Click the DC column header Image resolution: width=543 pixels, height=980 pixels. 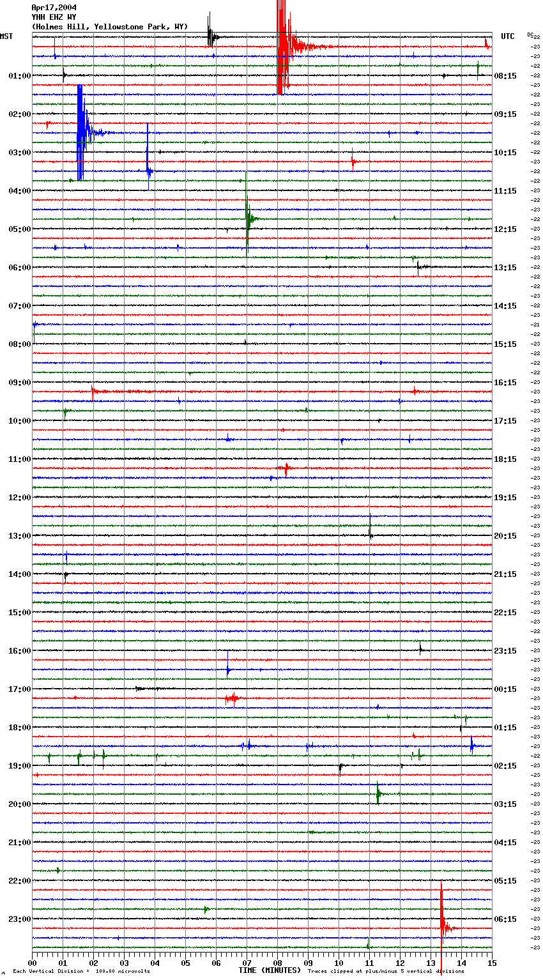click(x=530, y=34)
